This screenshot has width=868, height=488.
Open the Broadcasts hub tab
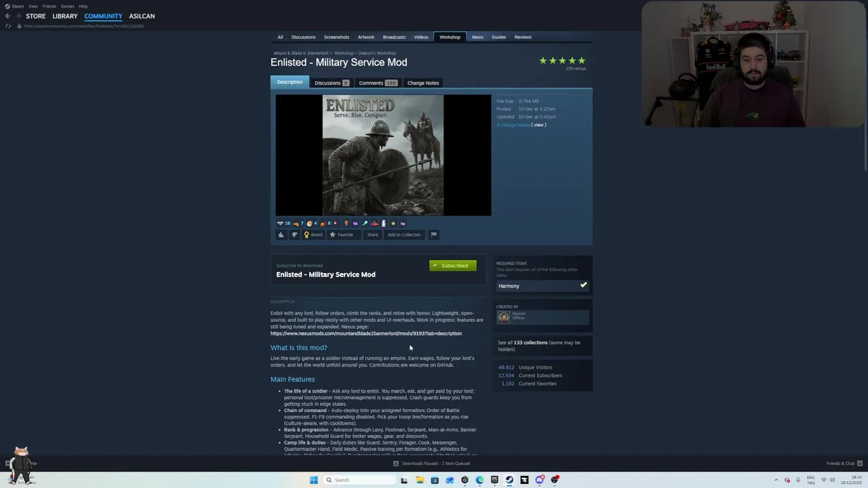394,37
